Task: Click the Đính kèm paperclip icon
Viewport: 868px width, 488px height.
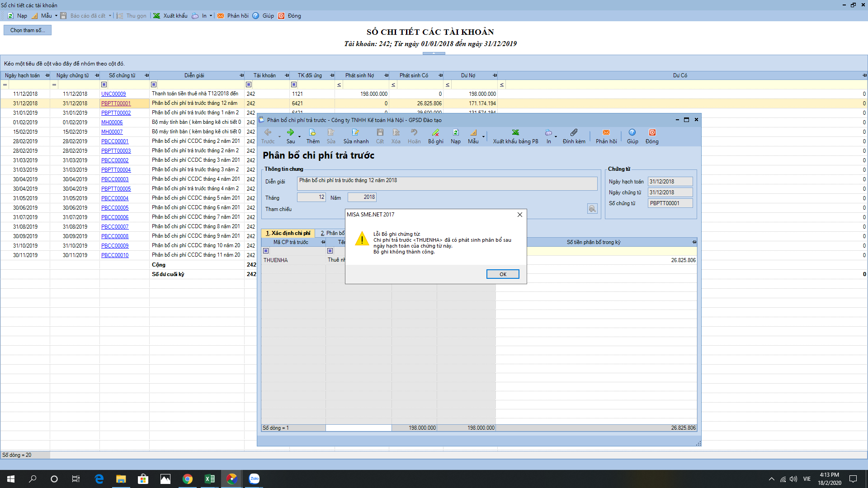Action: (x=574, y=132)
